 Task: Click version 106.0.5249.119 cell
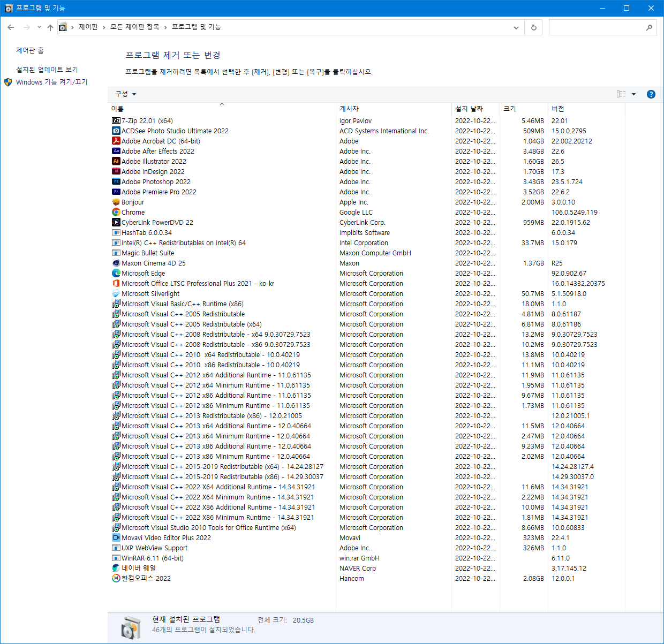(x=575, y=213)
